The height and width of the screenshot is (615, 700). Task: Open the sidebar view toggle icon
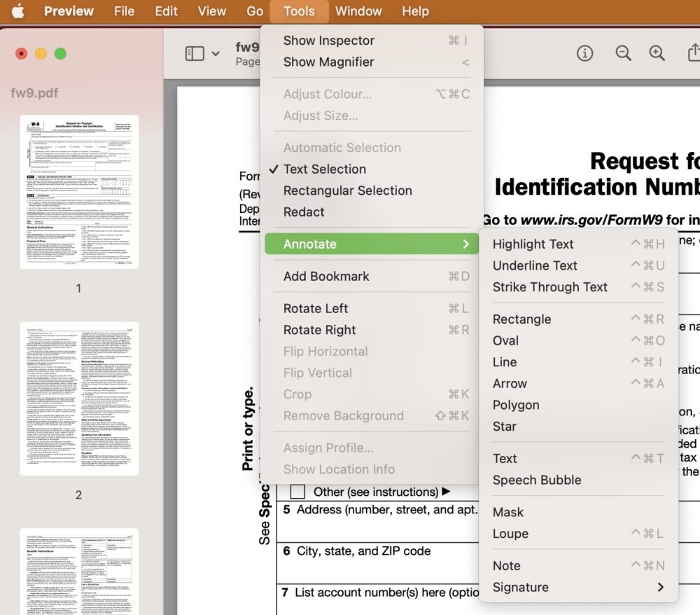tap(194, 53)
